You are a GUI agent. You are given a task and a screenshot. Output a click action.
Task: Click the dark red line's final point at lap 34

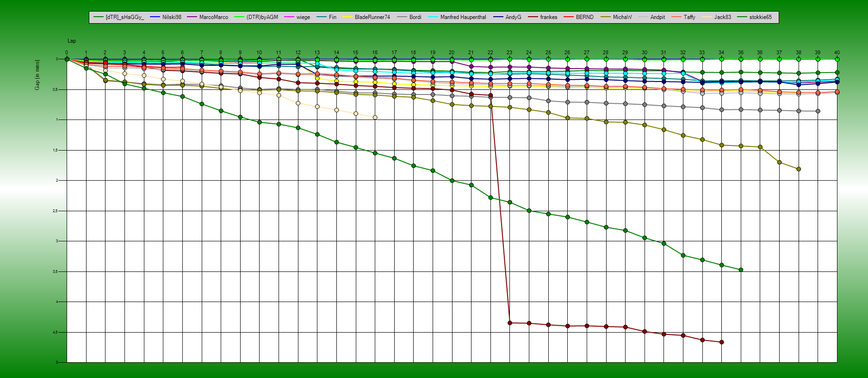click(722, 342)
